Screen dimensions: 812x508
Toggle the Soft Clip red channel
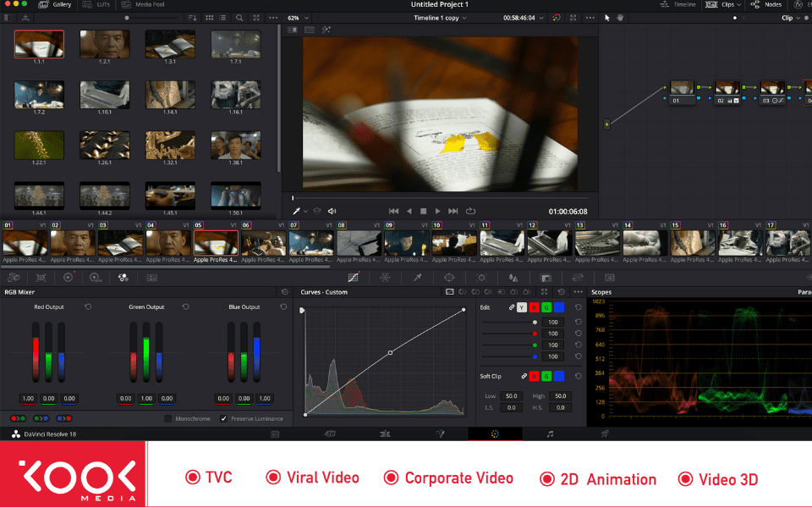(534, 376)
